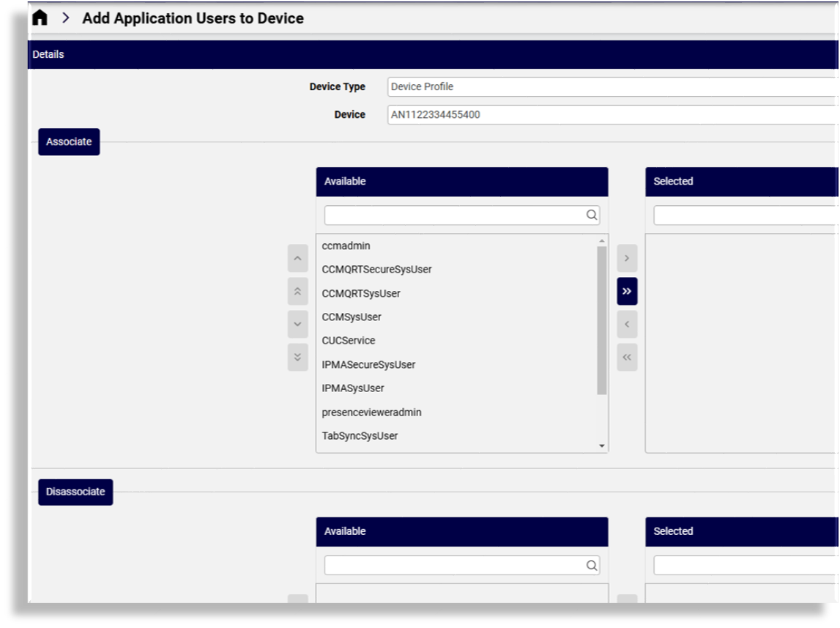Click the Home icon in breadcrumb
Screen dimensions: 840x628
tap(40, 18)
